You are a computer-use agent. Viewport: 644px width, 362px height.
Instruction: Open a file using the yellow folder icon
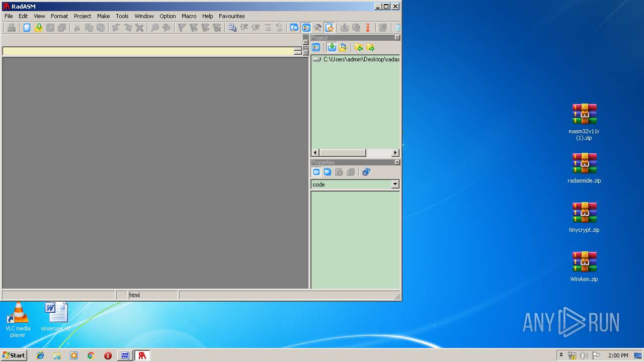point(38,28)
